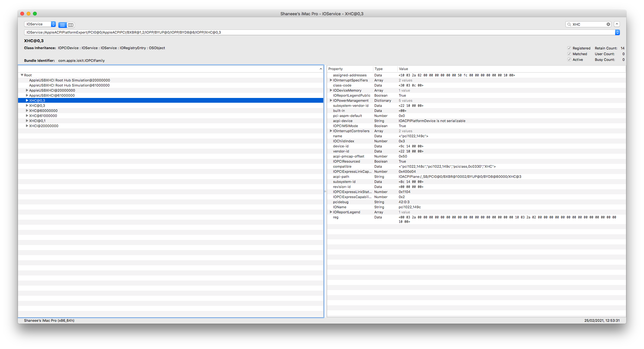Image resolution: width=644 pixels, height=349 pixels.
Task: Click the magnifying glass search icon
Action: click(569, 24)
